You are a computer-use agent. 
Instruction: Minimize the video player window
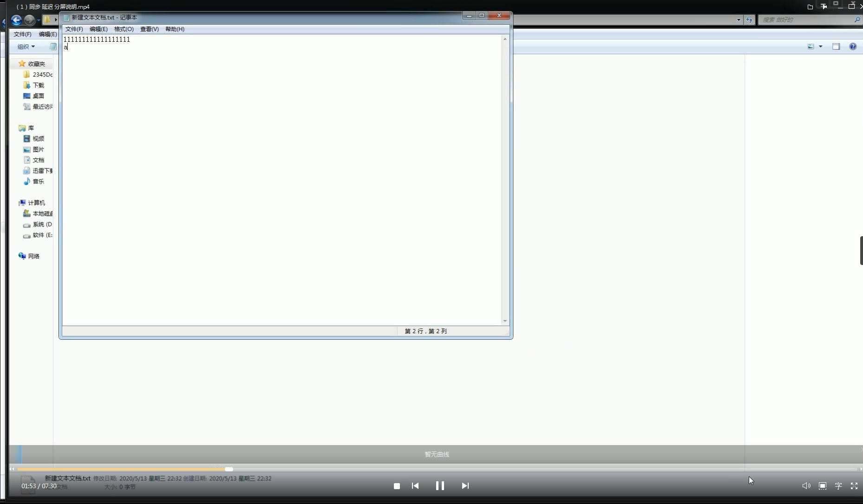click(840, 6)
